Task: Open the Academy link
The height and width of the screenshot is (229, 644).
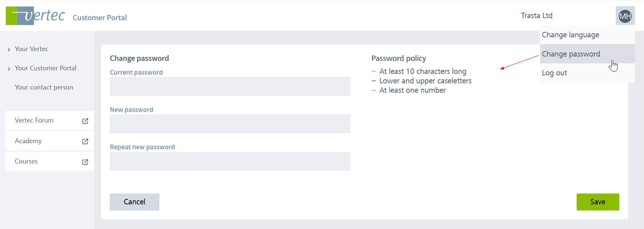Action: click(28, 141)
